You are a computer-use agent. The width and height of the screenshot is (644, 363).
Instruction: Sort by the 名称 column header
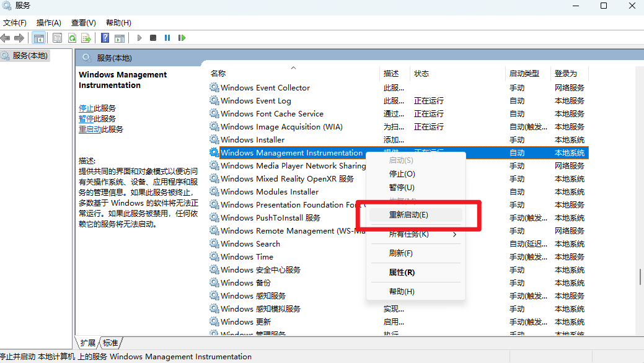tap(294, 74)
